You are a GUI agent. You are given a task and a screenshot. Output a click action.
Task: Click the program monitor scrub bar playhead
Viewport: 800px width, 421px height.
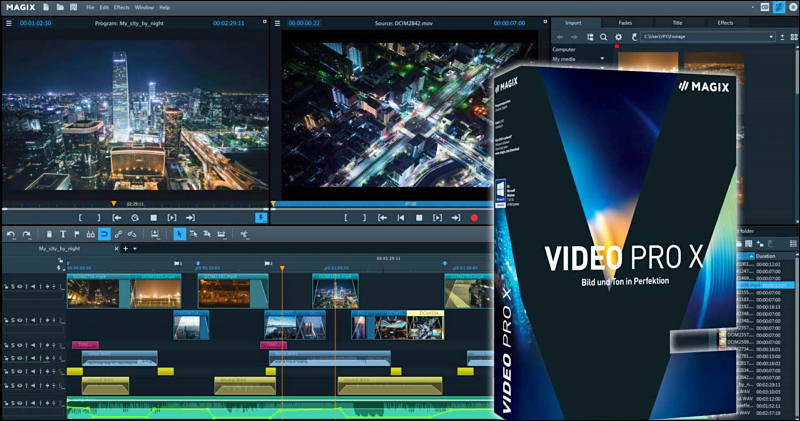[x=114, y=204]
